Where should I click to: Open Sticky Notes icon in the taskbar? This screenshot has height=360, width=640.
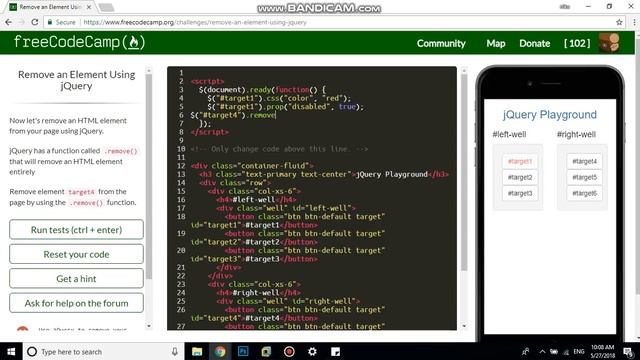336,351
